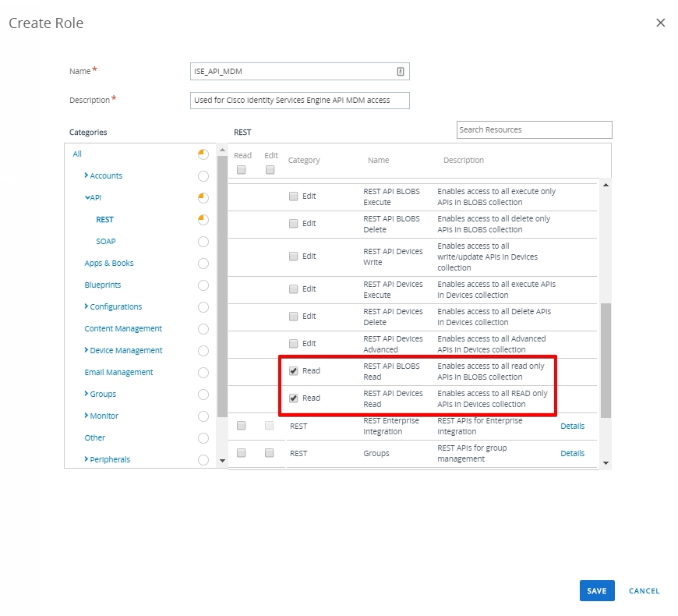The image size is (678, 616).
Task: Collapse the API category tree
Action: [x=87, y=198]
